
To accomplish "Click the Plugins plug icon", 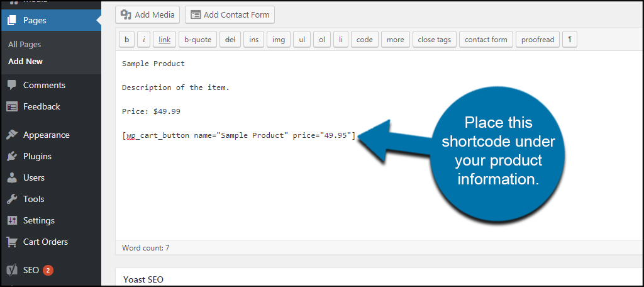I will (x=12, y=156).
